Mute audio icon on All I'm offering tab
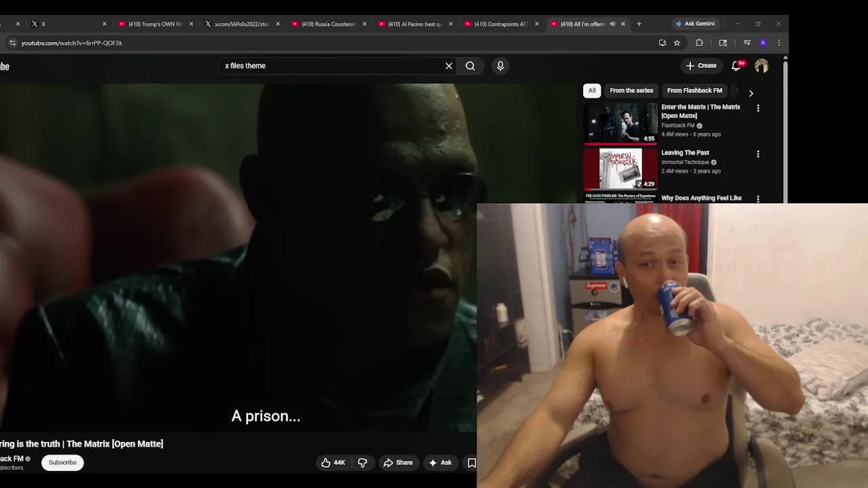 [x=612, y=24]
